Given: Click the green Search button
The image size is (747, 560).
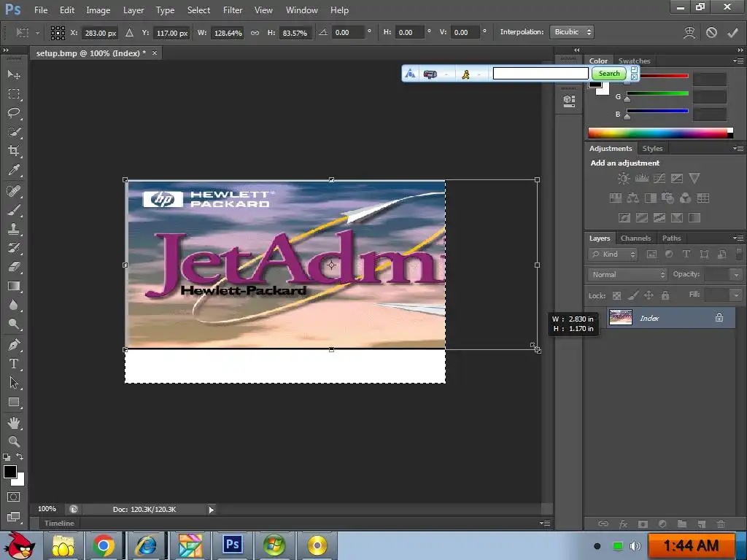Looking at the screenshot, I should click(x=609, y=74).
